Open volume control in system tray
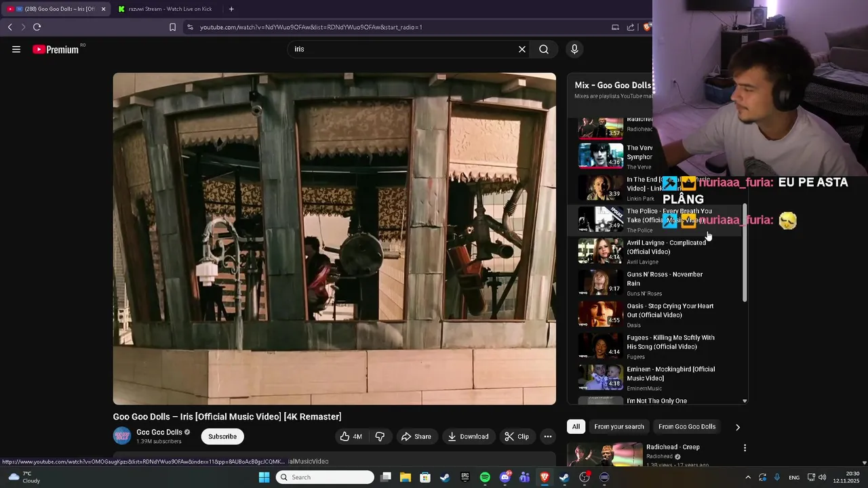This screenshot has height=488, width=868. point(822,477)
